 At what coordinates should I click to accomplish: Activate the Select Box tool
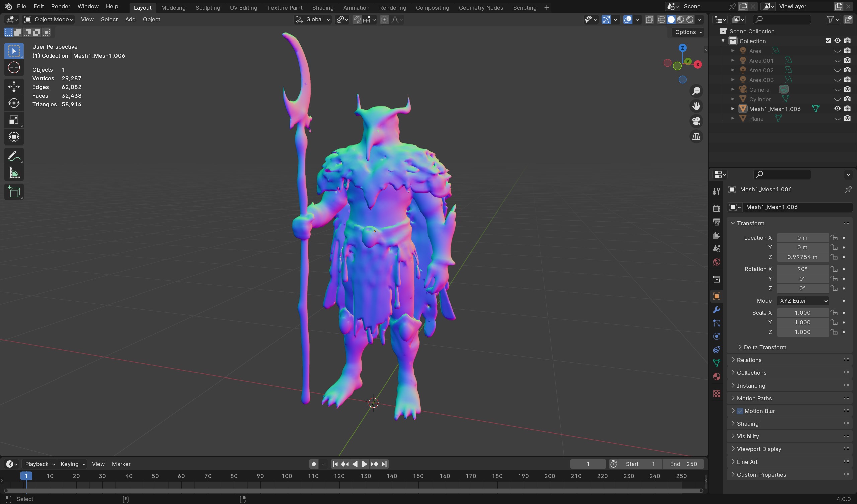(14, 51)
